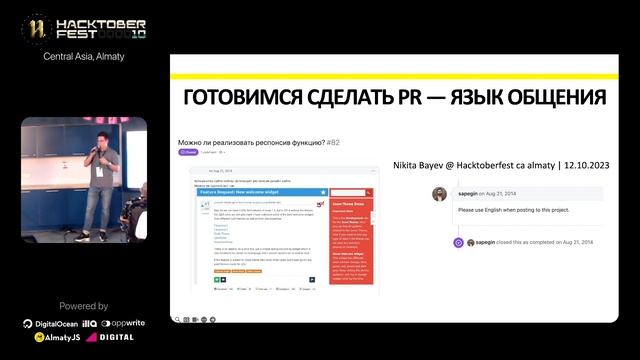
Task: Click the green button below the orange tags
Action: click(x=217, y=280)
